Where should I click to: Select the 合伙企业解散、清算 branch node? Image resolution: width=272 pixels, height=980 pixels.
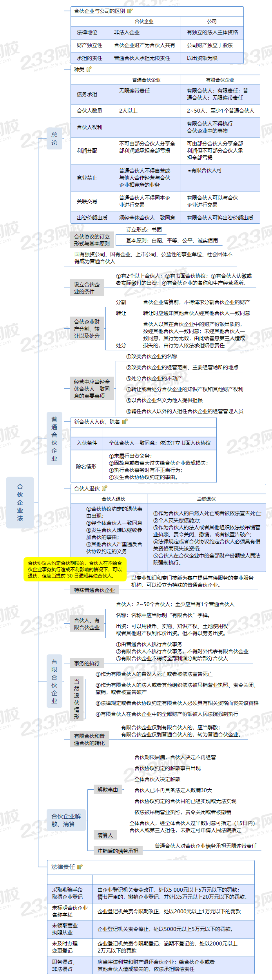pyautogui.click(x=66, y=820)
